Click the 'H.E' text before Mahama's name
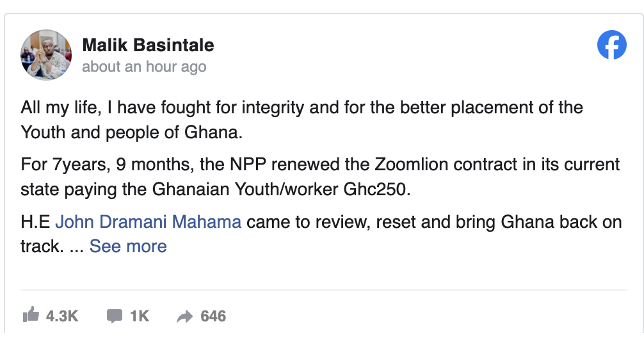Viewport: 644px width, 338px height. [35, 221]
